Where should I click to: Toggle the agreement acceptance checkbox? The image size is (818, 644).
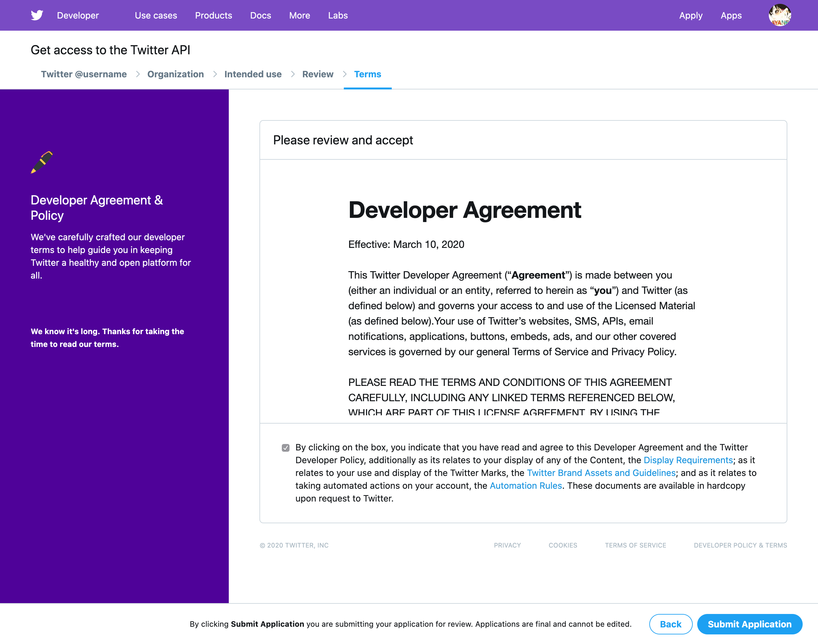285,448
